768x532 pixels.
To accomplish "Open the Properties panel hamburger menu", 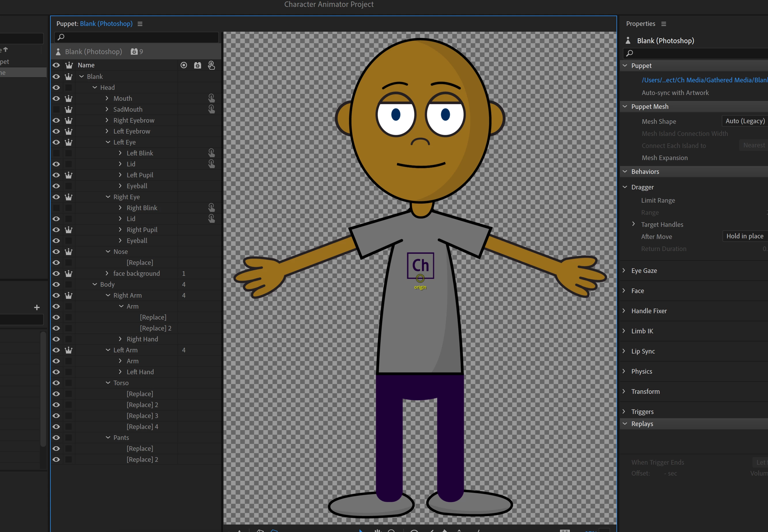I will (x=664, y=24).
